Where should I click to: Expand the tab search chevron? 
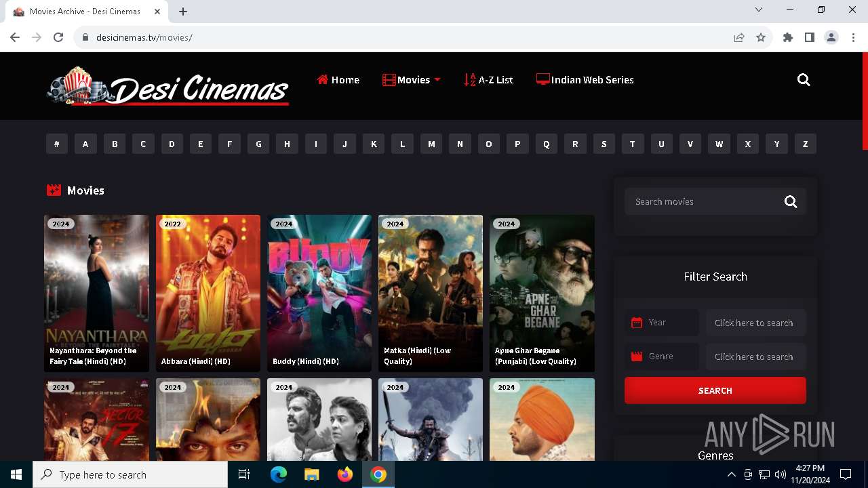(759, 9)
